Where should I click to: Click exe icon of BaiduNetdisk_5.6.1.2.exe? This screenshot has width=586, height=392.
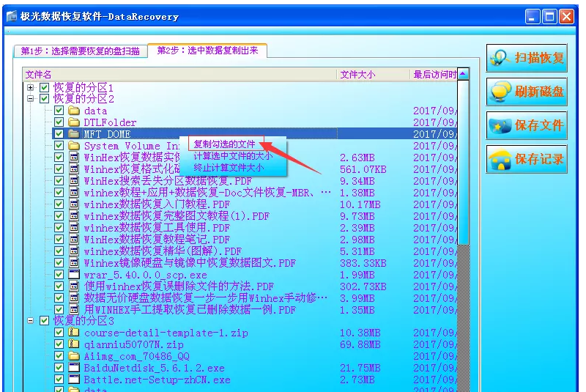click(74, 368)
